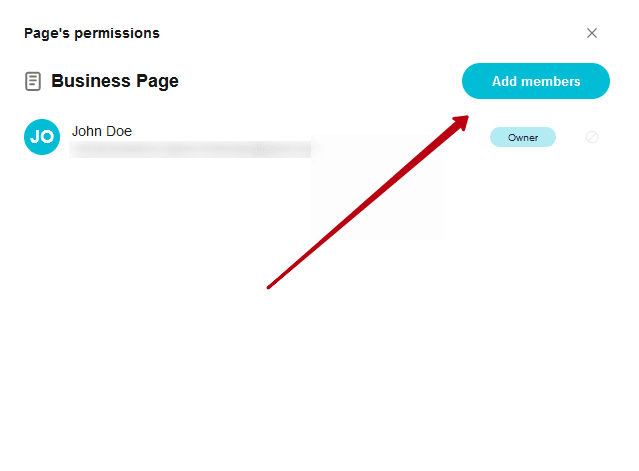Screen dimensions: 639x471
Task: Click the remove member circle-slash icon
Action: click(592, 137)
